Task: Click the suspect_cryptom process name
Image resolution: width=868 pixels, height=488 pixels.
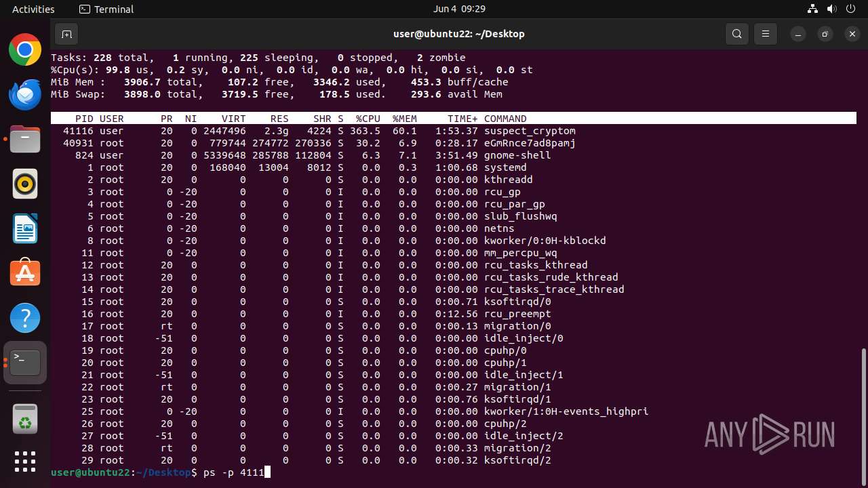Action: point(530,131)
